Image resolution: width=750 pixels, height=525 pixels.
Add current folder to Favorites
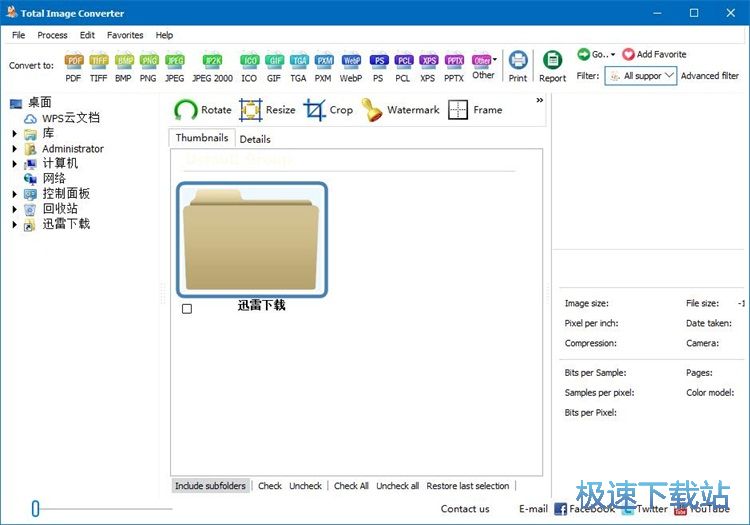[x=654, y=54]
